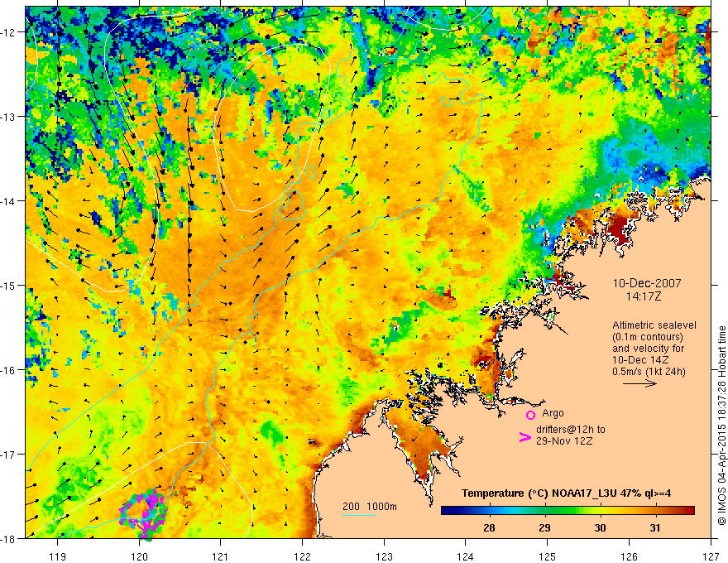The width and height of the screenshot is (728, 563).
Task: Click the dark red end of temperature bar
Action: 688,510
